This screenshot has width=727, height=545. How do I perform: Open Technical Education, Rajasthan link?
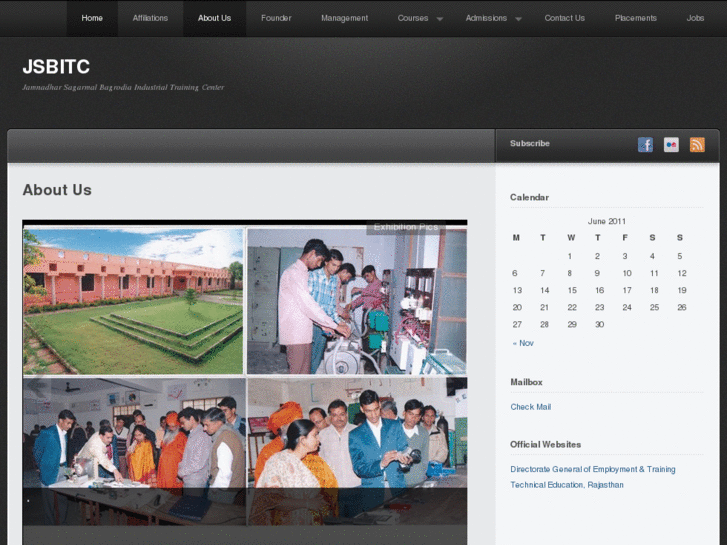pos(567,485)
